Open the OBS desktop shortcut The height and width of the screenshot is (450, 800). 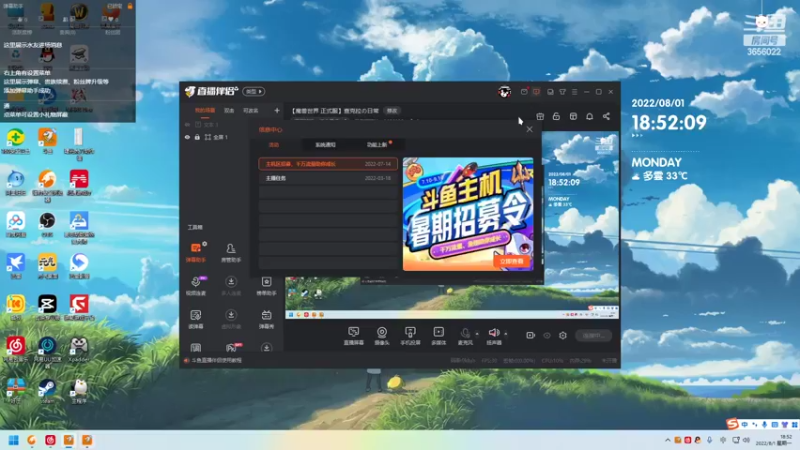pos(47,224)
